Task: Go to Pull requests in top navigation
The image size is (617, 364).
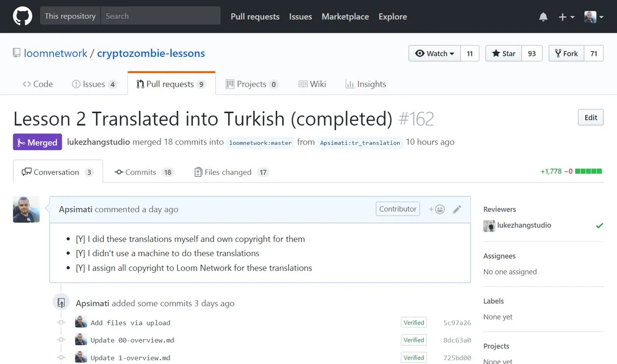Action: coord(255,16)
